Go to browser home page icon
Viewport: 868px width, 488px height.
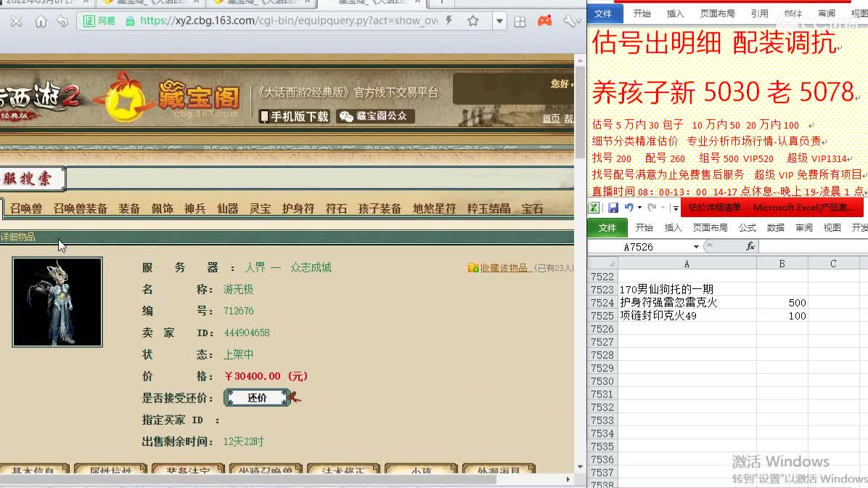(x=41, y=22)
